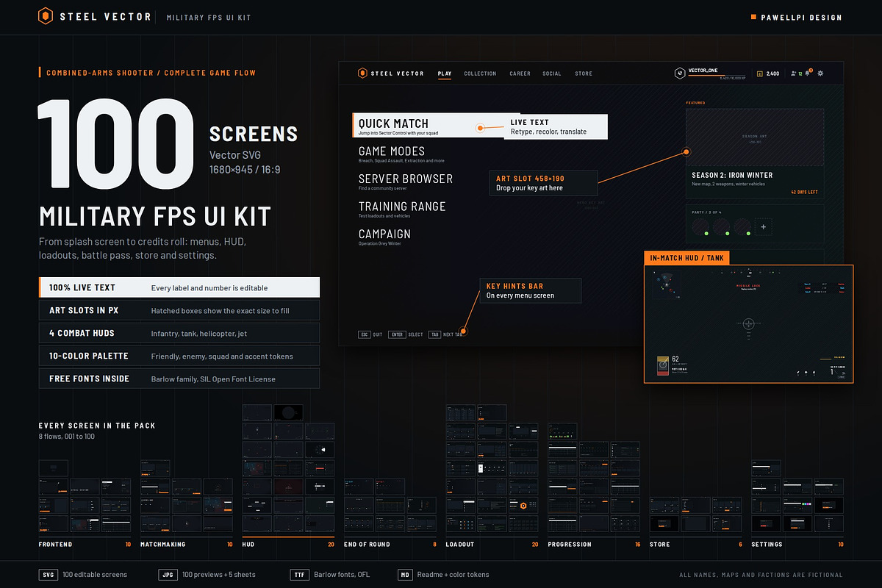The height and width of the screenshot is (588, 882).
Task: Click the currency coin icon beside 2,400
Action: [760, 73]
